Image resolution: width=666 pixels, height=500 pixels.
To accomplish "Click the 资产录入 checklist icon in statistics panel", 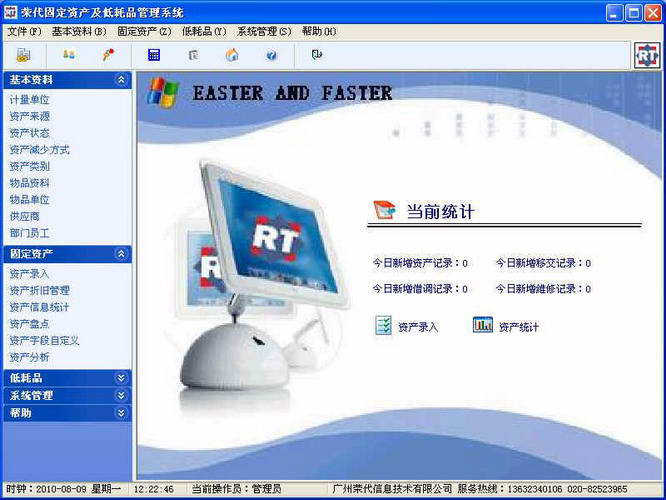I will [383, 326].
